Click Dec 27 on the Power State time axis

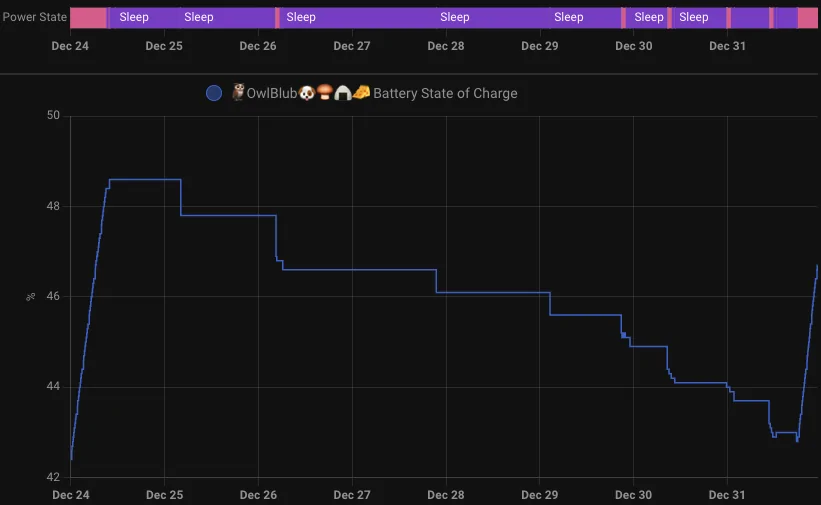352,46
